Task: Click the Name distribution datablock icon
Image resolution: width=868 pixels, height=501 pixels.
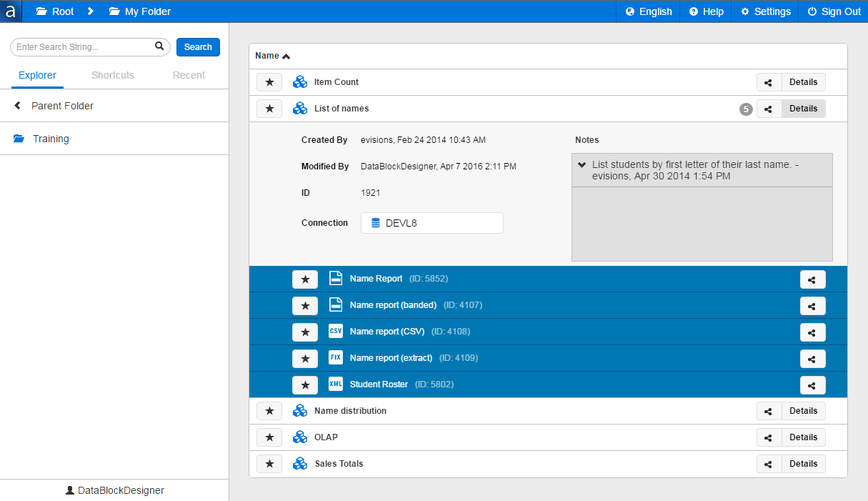Action: [x=300, y=411]
